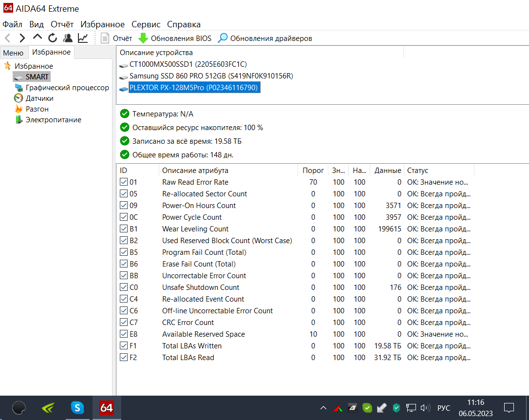The image size is (529, 420).
Task: Open the notification center icon
Action: pos(509,408)
